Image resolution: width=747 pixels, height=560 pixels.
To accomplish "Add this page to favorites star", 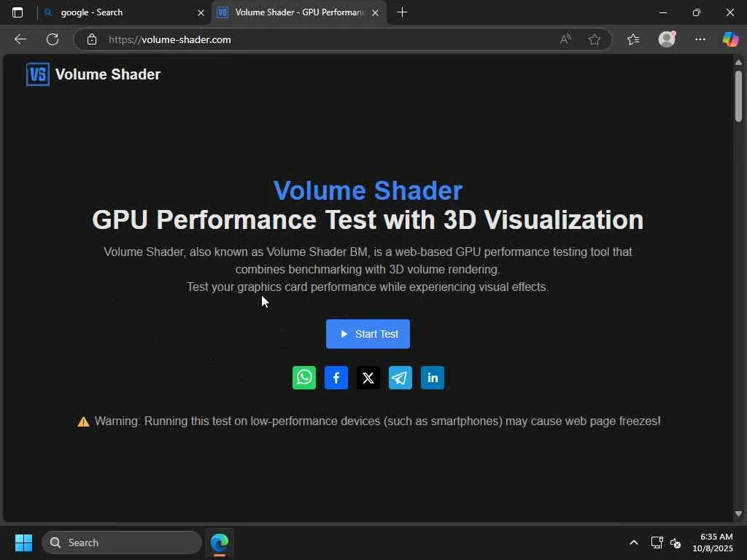I will tap(594, 39).
